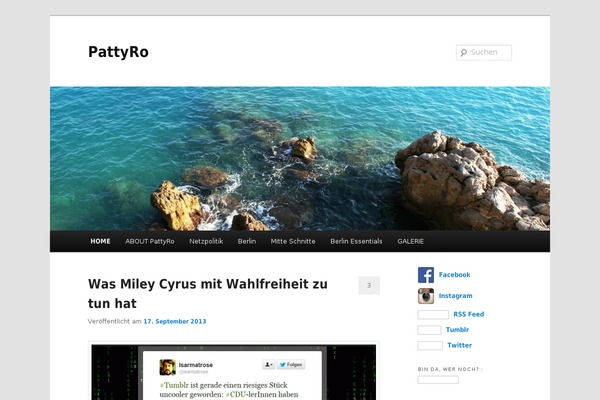This screenshot has height=400, width=600.
Task: Focus the Suchen search field
Action: click(484, 52)
